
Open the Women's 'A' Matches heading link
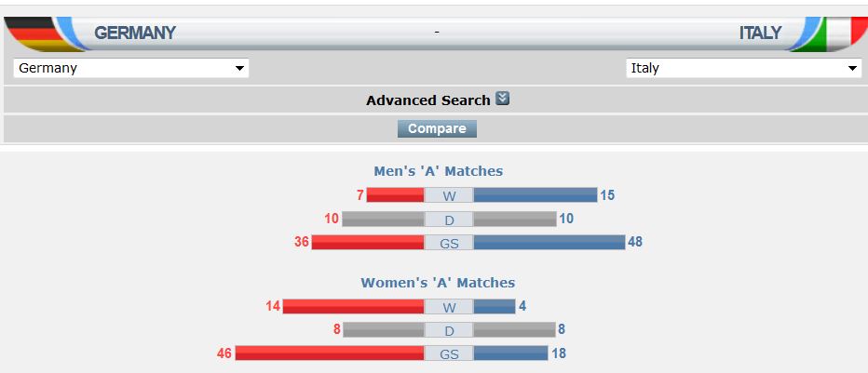click(438, 283)
